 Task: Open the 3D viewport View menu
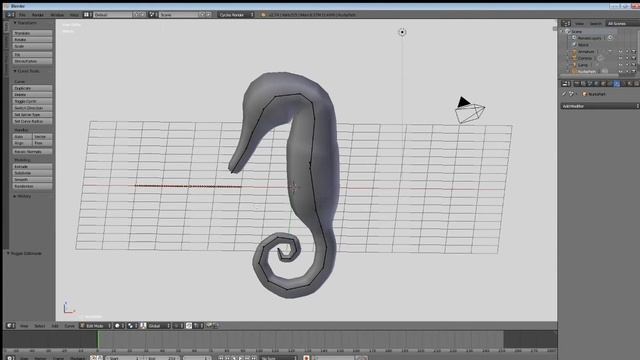[24, 326]
